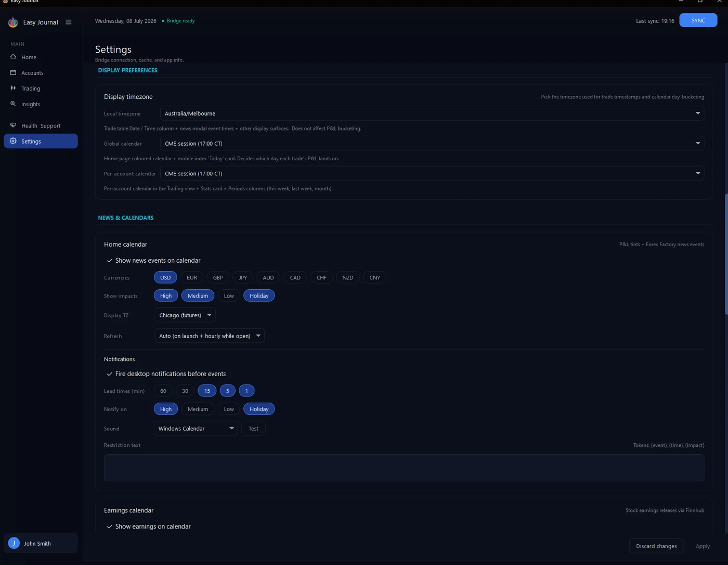Select the AUD currency chip
The height and width of the screenshot is (565, 728).
point(268,277)
